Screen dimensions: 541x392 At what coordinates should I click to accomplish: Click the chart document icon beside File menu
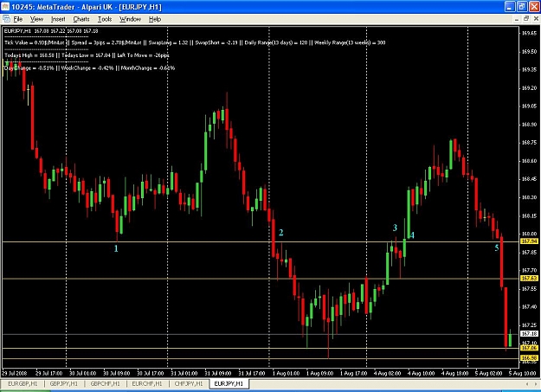tap(6, 19)
